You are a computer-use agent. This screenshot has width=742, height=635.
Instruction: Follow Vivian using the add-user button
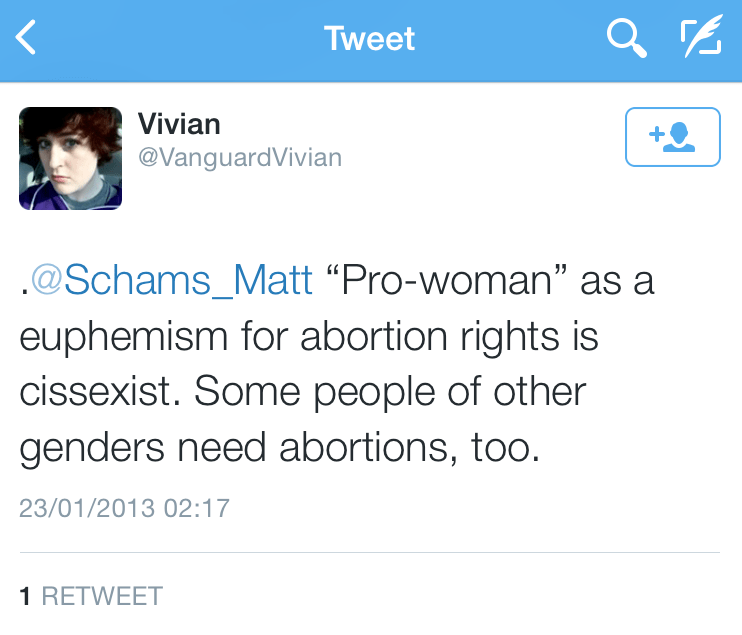(x=672, y=136)
